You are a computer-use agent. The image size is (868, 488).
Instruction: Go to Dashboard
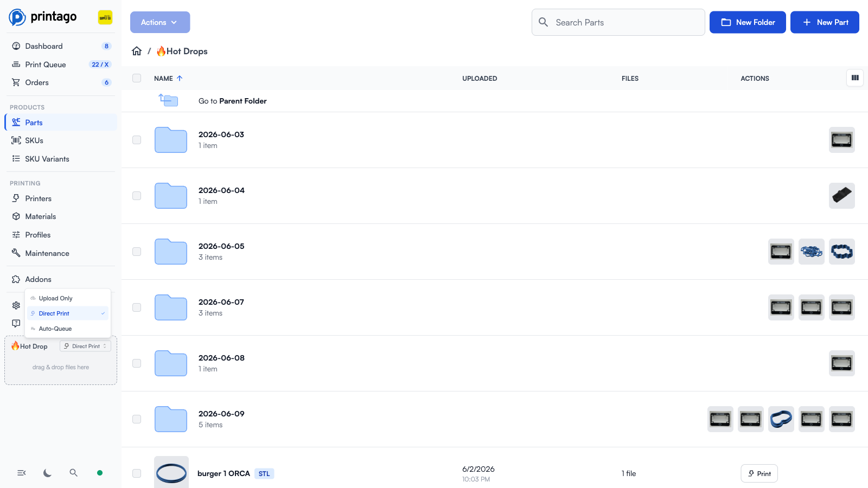coord(61,46)
